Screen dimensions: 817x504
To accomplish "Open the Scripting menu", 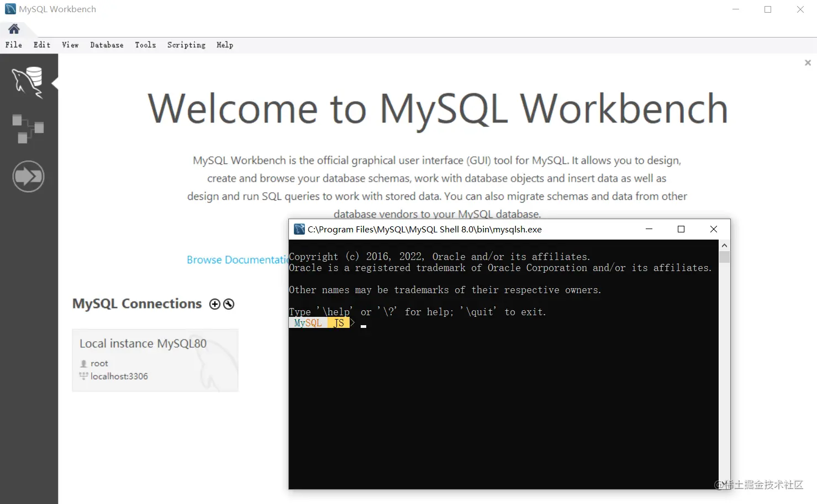I will click(x=186, y=45).
